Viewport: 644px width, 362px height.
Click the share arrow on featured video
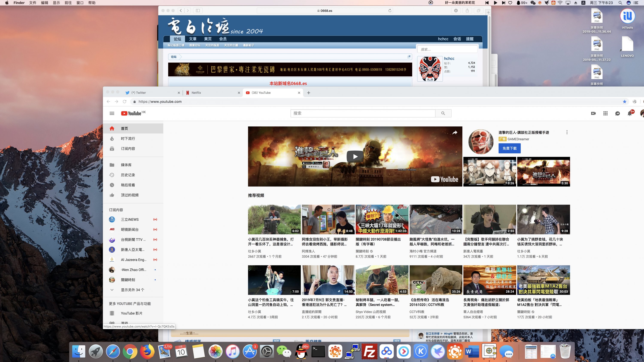(x=455, y=133)
